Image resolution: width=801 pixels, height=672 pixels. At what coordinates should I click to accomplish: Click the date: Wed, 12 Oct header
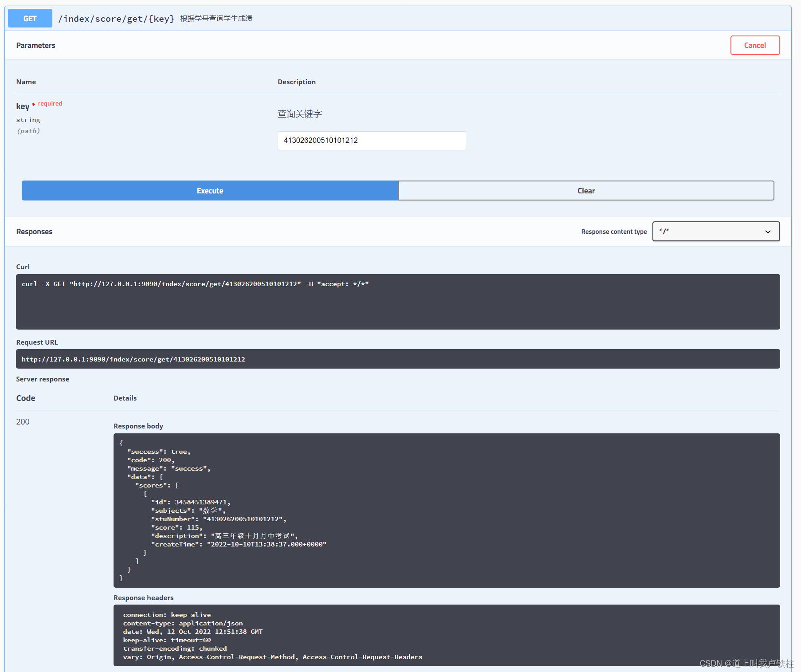192,632
